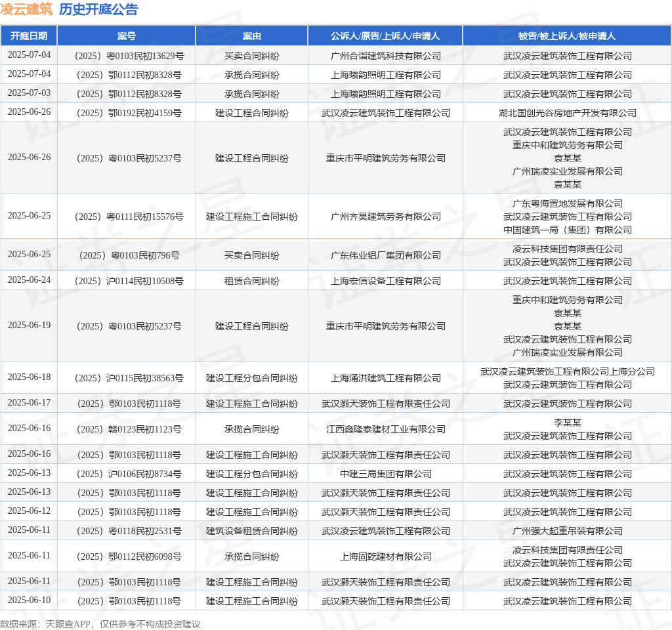
Task: Click date 2025-06-10 cell
Action: 29,600
